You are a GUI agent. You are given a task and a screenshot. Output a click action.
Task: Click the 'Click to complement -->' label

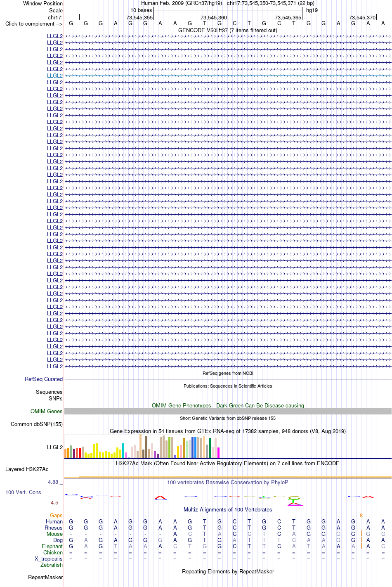click(34, 24)
